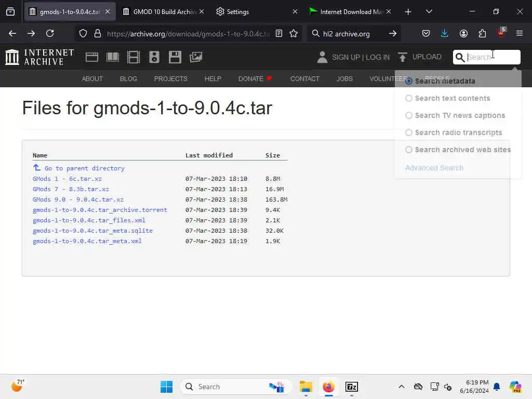Open the ABOUT nav item
The width and height of the screenshot is (532, 399).
92,79
